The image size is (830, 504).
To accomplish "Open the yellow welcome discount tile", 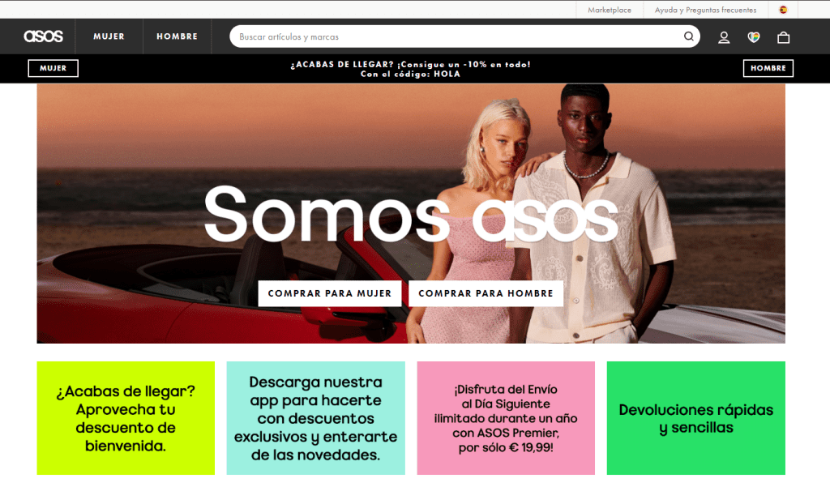I will pos(126,418).
